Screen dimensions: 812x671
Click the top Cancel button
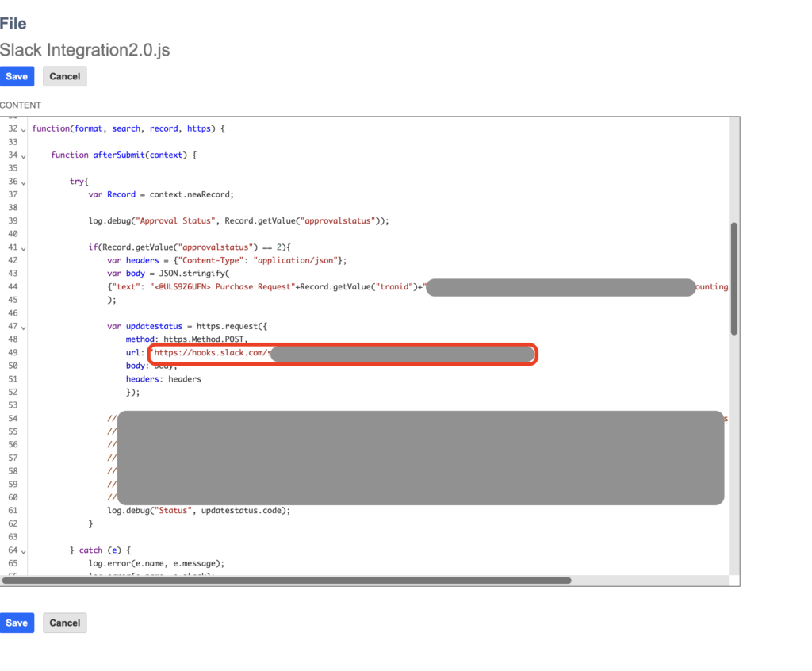pos(65,77)
